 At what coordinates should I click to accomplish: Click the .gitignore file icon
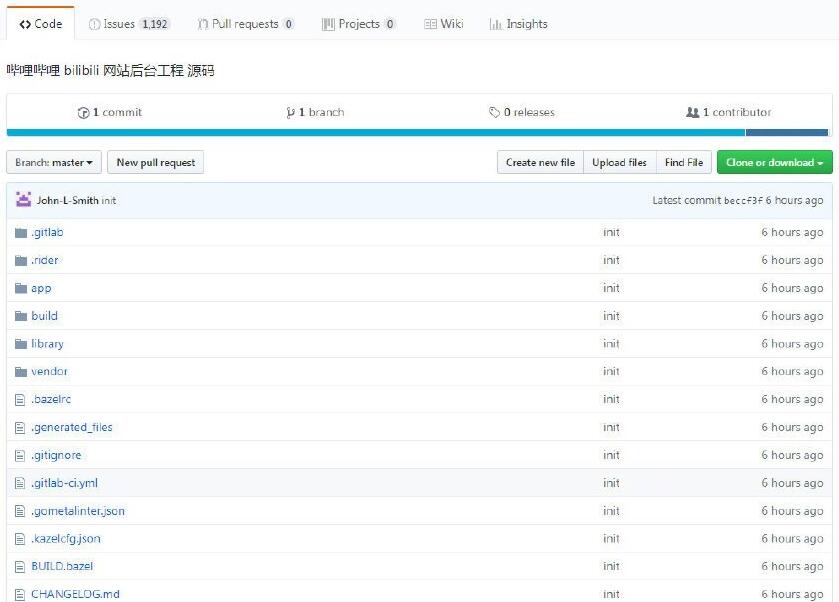point(20,455)
